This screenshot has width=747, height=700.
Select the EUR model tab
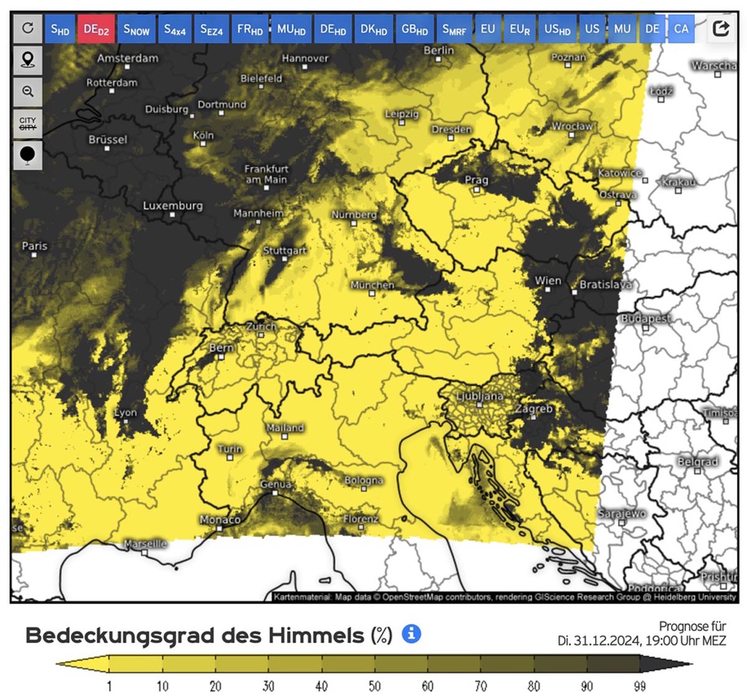click(x=520, y=29)
